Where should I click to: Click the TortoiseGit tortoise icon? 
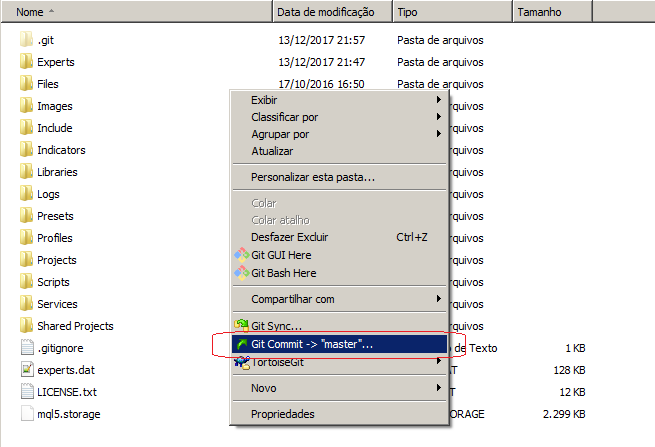tap(242, 362)
